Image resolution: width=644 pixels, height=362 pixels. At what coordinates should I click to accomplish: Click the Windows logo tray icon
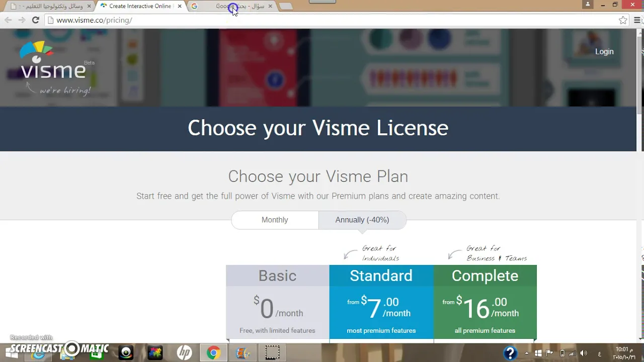click(x=538, y=353)
